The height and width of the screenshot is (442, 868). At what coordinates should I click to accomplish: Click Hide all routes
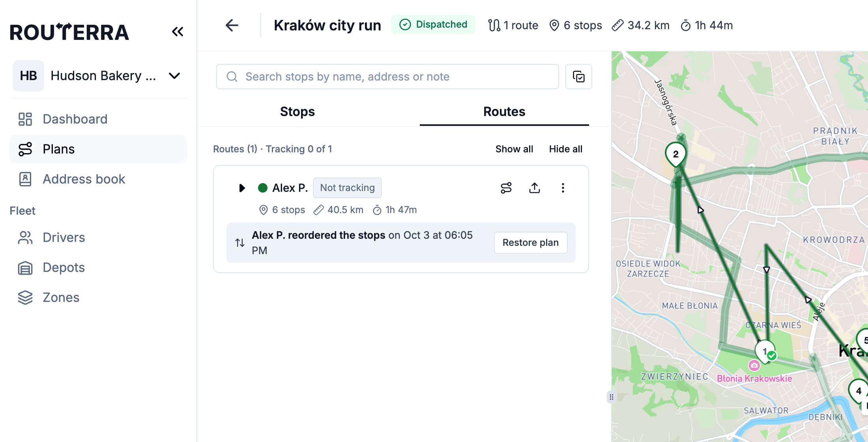[565, 149]
